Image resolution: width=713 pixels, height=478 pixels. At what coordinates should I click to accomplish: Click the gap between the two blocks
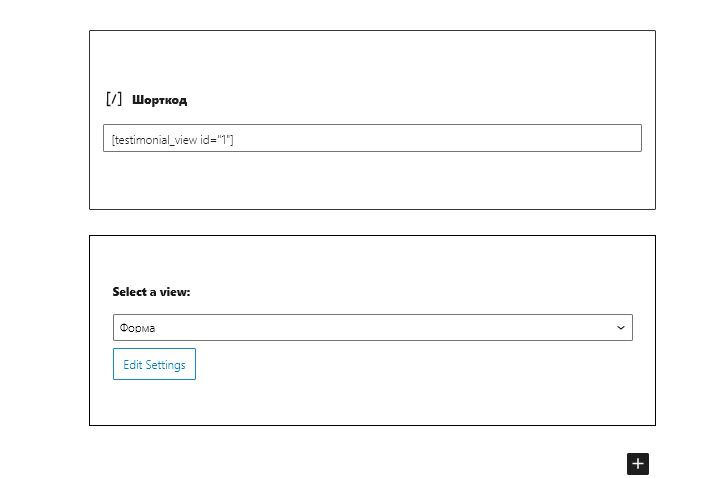(372, 222)
